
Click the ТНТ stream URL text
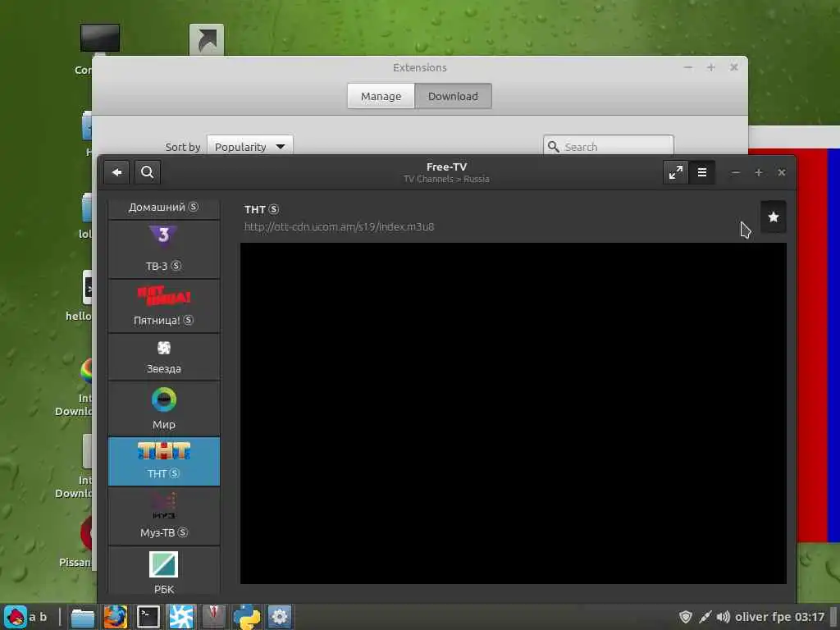point(339,226)
